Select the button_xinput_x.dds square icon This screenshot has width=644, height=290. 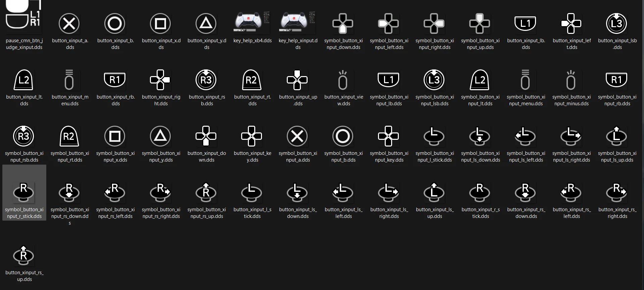160,23
